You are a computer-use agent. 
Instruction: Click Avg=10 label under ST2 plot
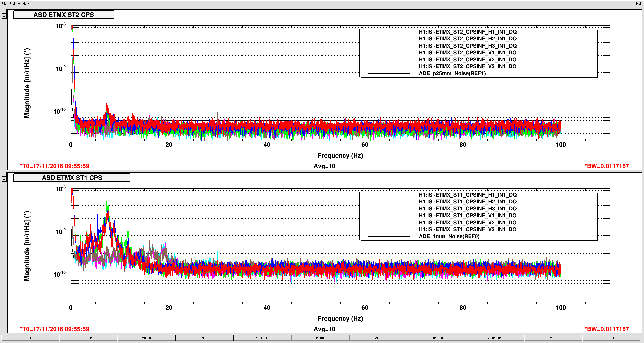coord(324,166)
